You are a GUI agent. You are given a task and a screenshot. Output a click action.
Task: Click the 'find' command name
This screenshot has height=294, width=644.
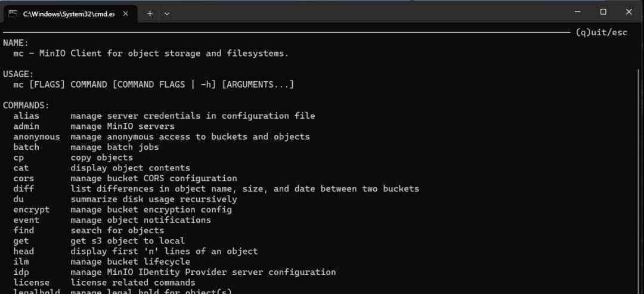coord(24,230)
